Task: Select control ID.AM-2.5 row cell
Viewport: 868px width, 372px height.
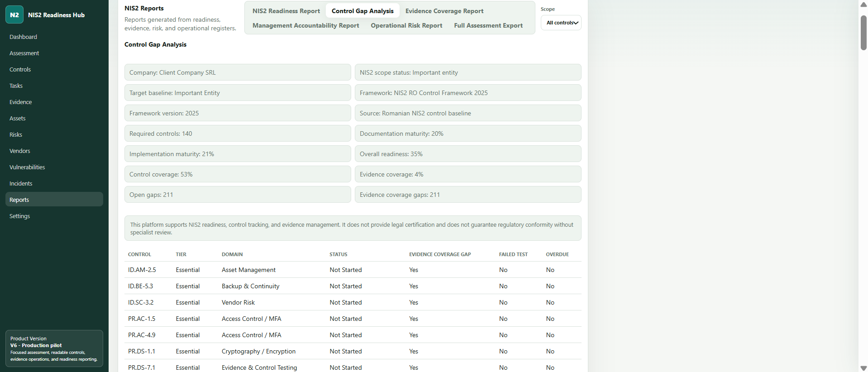Action: pos(142,270)
